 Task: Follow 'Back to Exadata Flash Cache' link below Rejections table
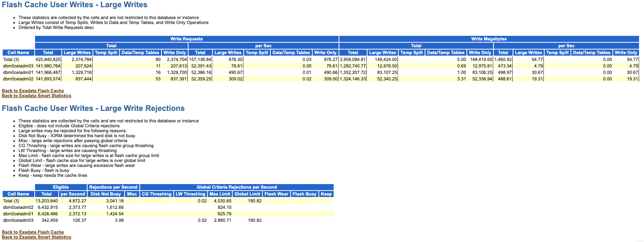33,232
